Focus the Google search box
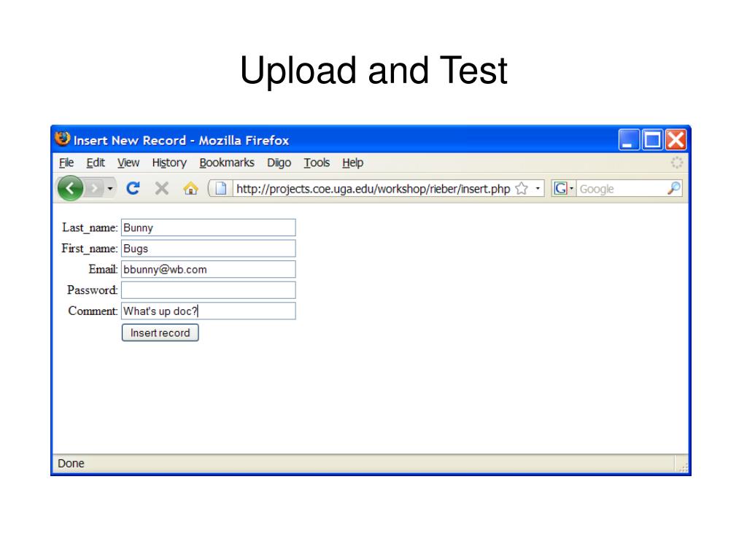 pyautogui.click(x=622, y=189)
